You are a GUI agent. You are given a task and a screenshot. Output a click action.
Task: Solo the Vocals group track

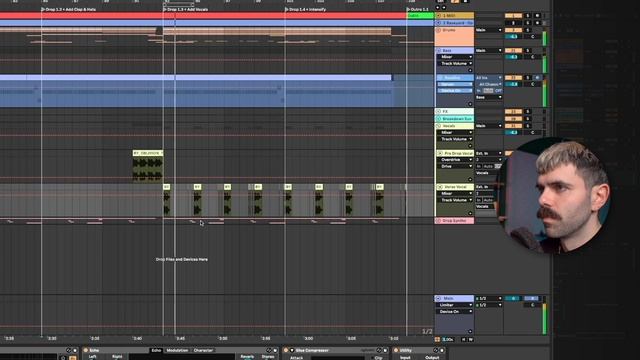pyautogui.click(x=527, y=126)
